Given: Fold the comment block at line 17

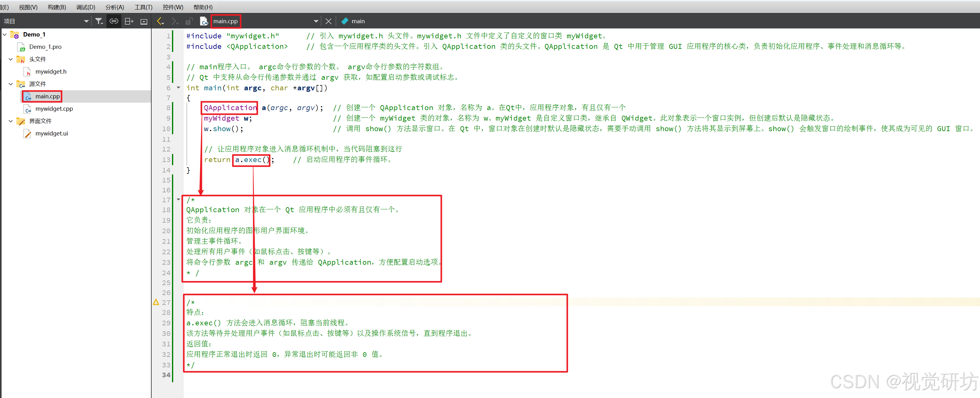Looking at the screenshot, I should click(x=178, y=199).
